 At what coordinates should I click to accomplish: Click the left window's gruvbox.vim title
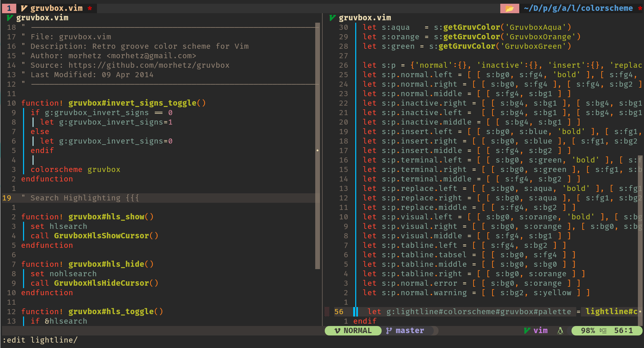point(42,18)
